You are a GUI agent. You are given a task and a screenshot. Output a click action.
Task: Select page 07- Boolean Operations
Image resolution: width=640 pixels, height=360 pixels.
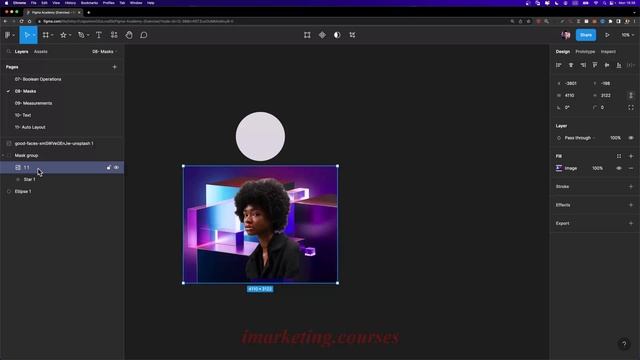[x=38, y=79]
